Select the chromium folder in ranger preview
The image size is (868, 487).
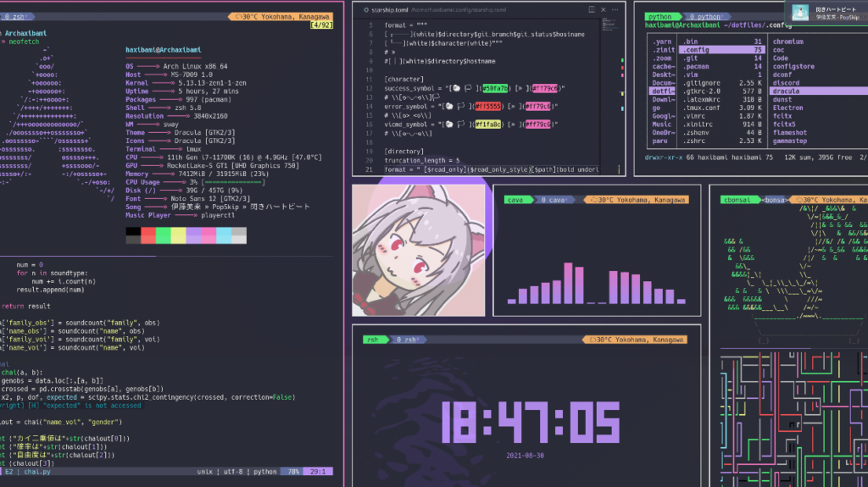pyautogui.click(x=788, y=42)
